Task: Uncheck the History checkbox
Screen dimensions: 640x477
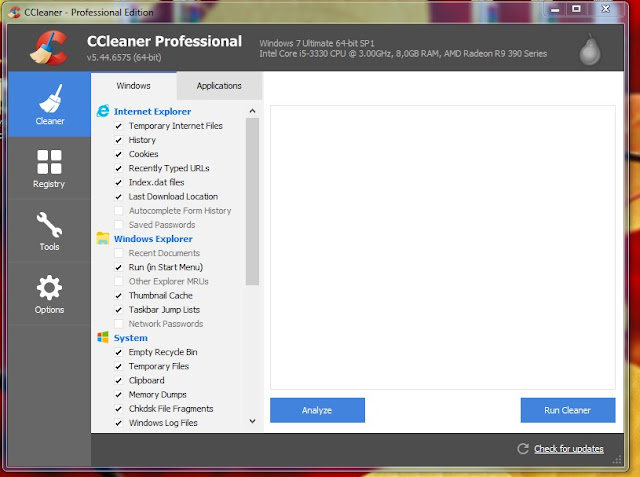Action: [x=118, y=140]
